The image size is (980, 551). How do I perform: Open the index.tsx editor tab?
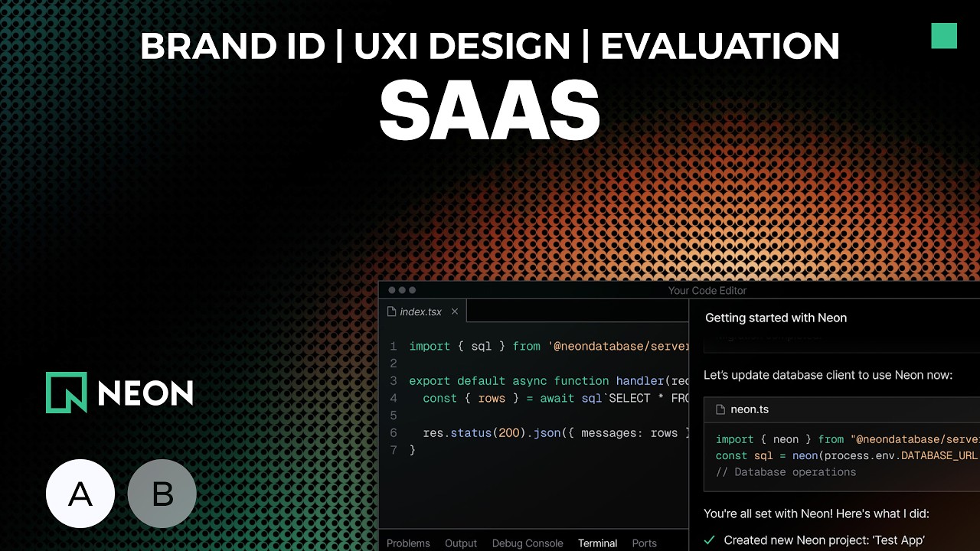tap(422, 311)
